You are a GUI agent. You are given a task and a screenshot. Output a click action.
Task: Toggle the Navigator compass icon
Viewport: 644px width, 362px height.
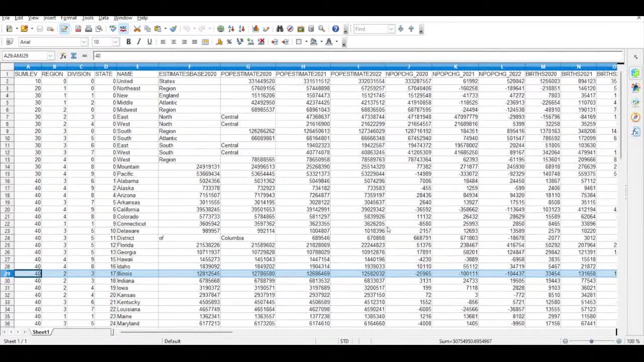tap(290, 29)
